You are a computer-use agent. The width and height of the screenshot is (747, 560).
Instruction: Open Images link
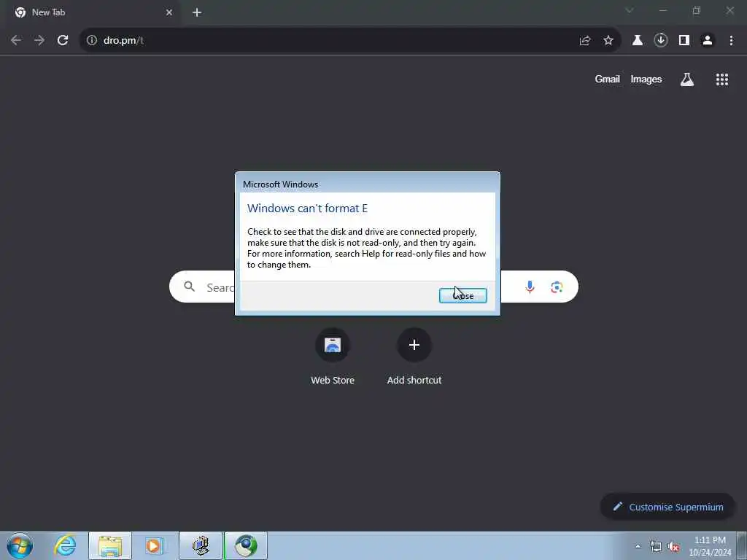(x=646, y=79)
